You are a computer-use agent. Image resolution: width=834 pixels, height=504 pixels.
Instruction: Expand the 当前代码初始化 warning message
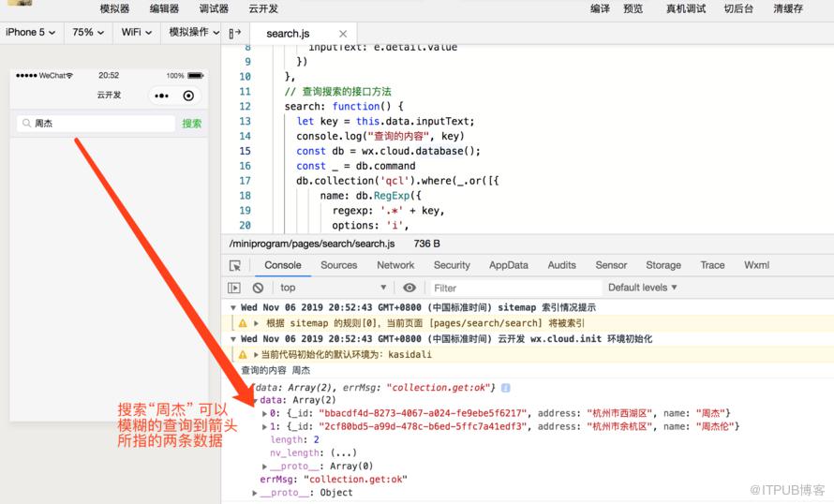[256, 355]
